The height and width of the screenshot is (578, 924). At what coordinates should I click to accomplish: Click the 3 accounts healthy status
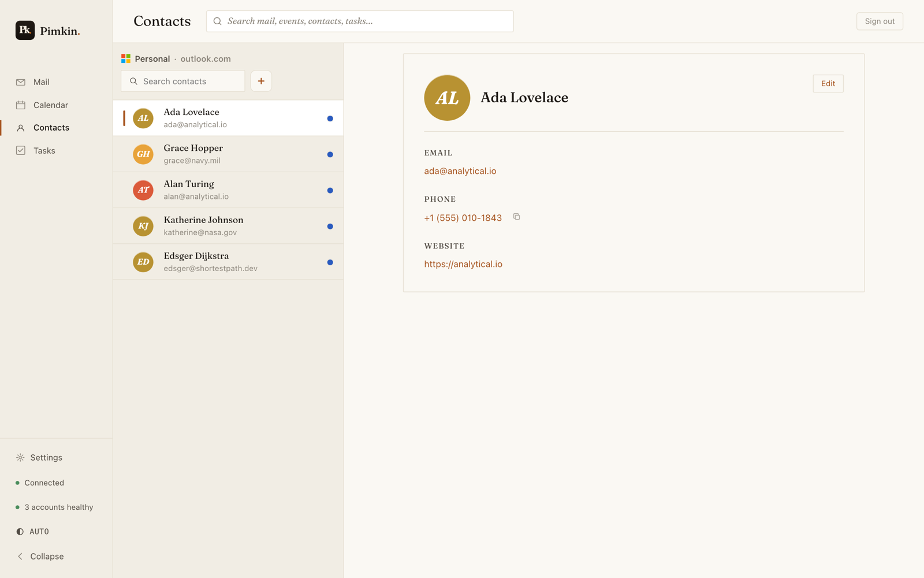54,507
